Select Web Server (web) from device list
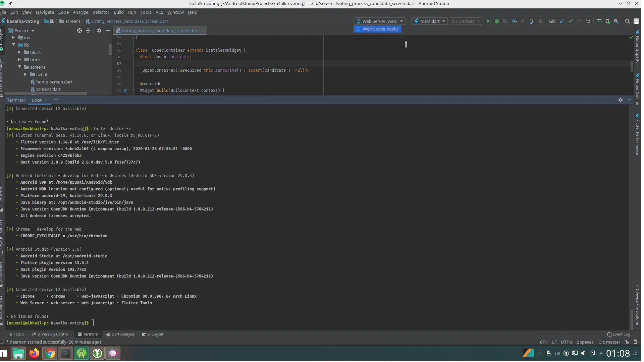 [377, 29]
